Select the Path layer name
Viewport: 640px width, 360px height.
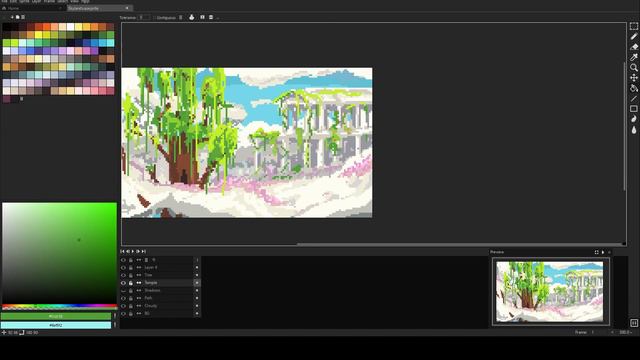[148, 298]
